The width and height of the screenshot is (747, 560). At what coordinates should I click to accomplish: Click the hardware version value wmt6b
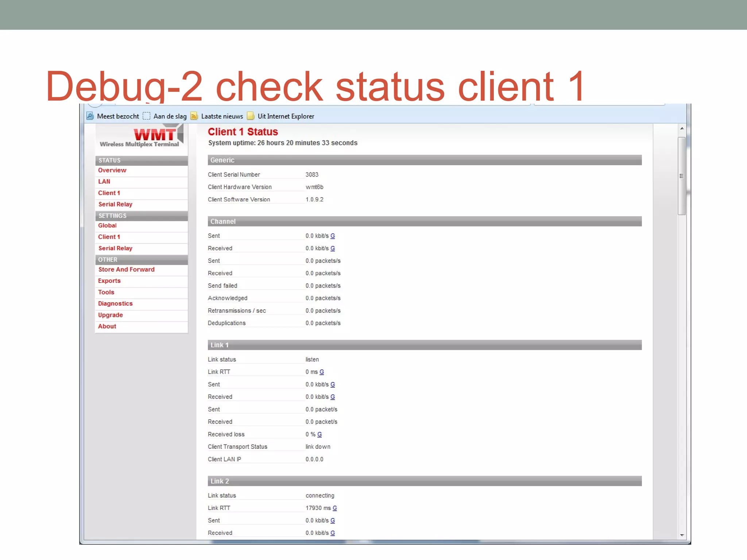point(314,187)
